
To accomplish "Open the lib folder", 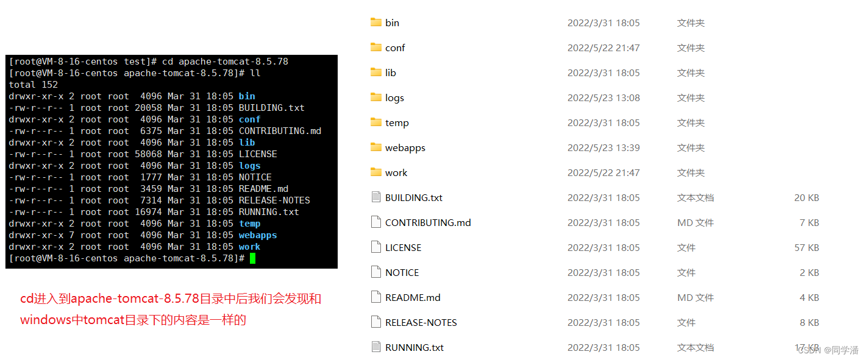I will [x=390, y=72].
